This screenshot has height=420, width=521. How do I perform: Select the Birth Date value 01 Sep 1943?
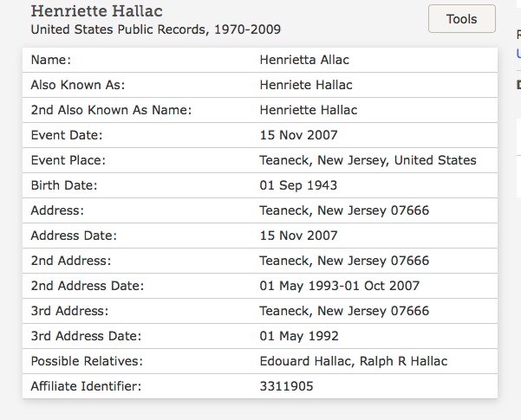(298, 185)
